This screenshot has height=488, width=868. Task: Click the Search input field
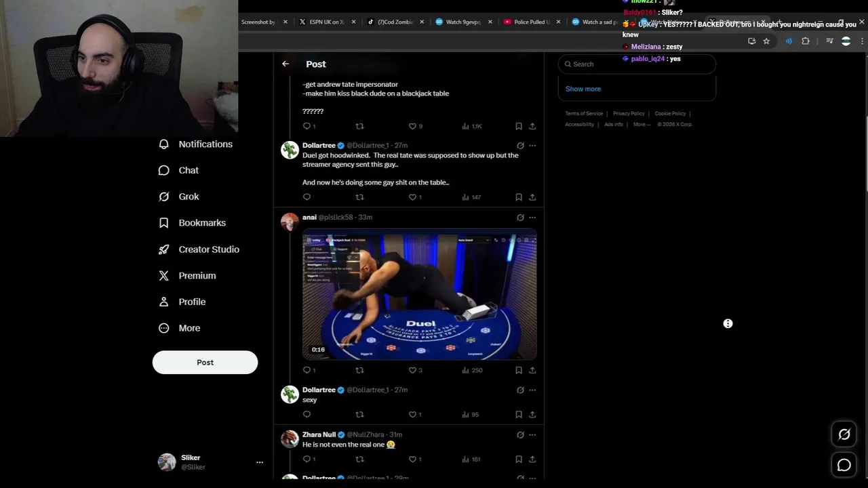point(637,64)
